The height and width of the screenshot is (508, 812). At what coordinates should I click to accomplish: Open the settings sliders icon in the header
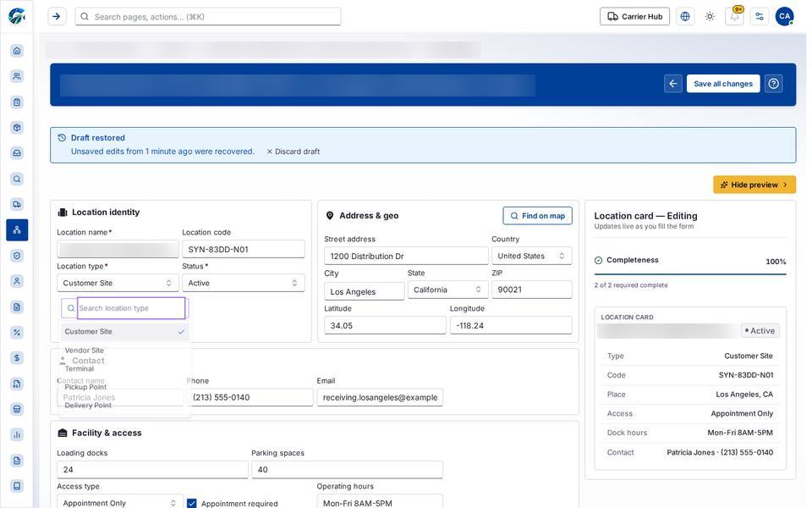click(x=760, y=17)
